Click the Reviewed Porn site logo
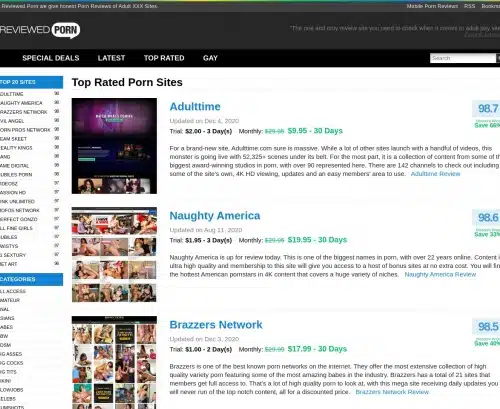The height and width of the screenshot is (409, 500). pyautogui.click(x=40, y=30)
